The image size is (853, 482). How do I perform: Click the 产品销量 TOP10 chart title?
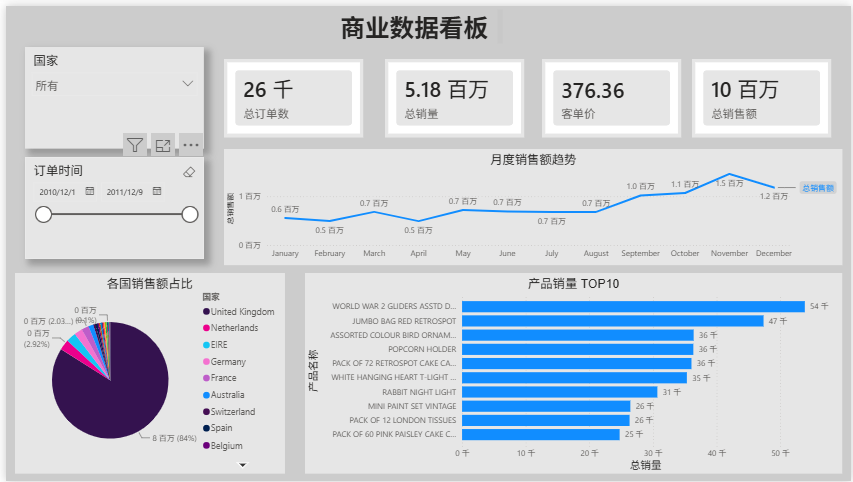click(x=573, y=284)
